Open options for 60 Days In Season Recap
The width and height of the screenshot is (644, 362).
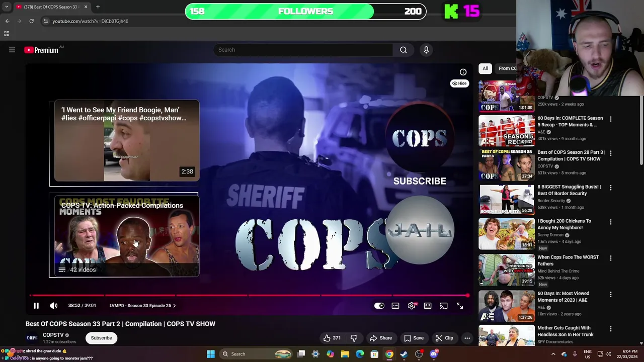tap(611, 119)
